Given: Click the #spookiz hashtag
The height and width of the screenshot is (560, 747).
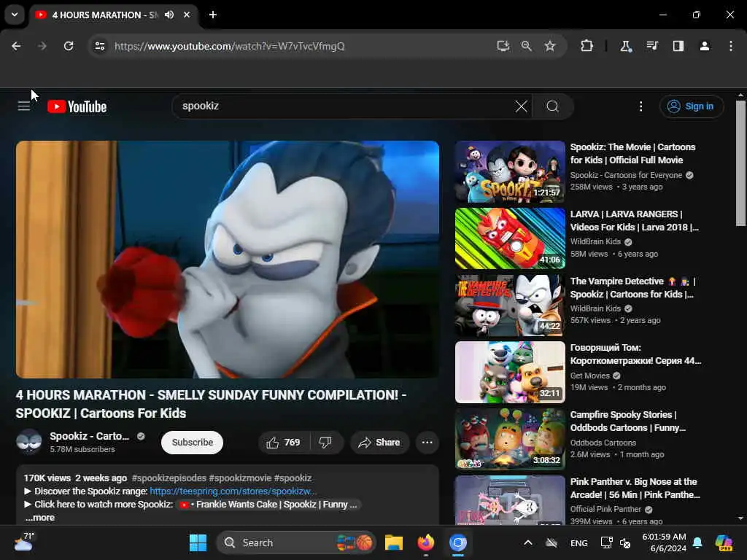Looking at the screenshot, I should click(x=293, y=478).
